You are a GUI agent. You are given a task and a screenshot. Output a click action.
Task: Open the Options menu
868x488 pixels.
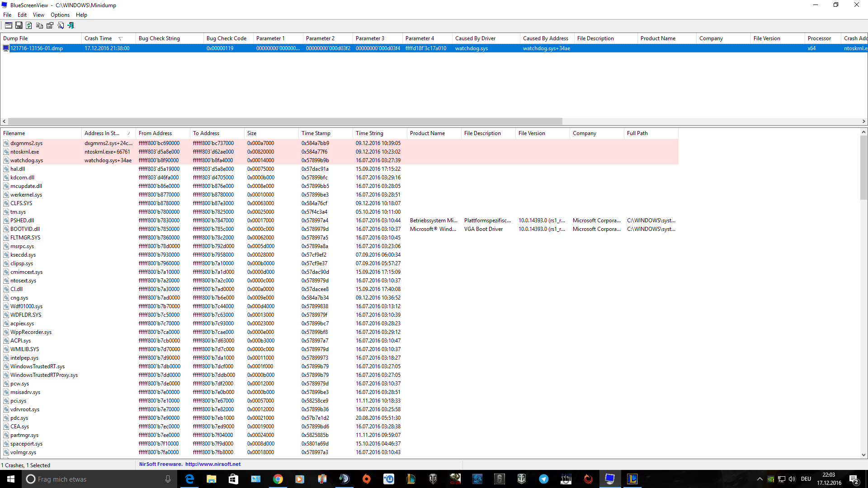coord(60,15)
